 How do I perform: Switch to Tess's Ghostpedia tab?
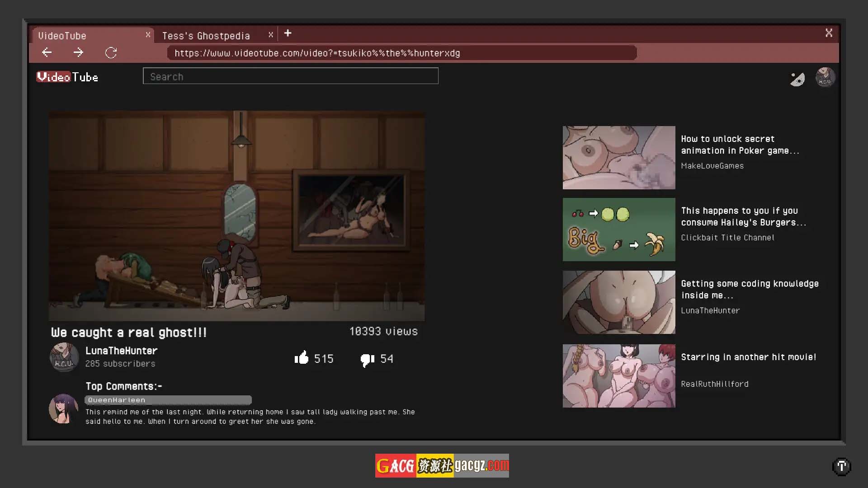pos(206,36)
